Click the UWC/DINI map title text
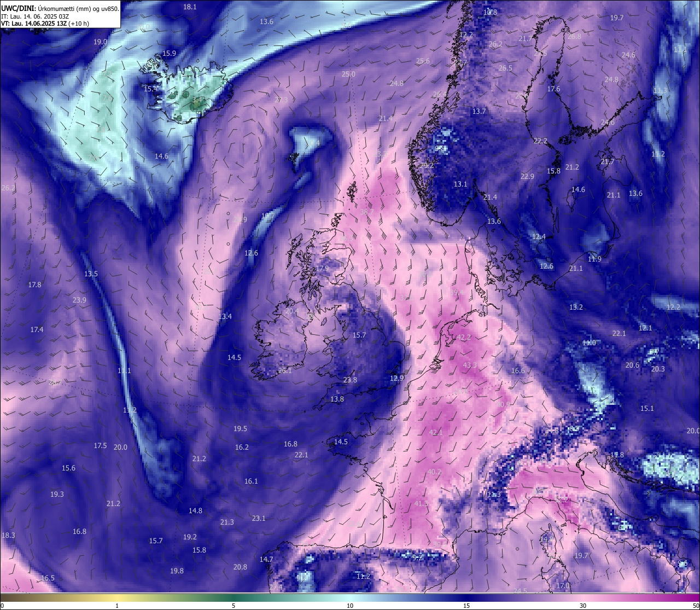Image resolution: width=700 pixels, height=610 pixels. coord(60,8)
